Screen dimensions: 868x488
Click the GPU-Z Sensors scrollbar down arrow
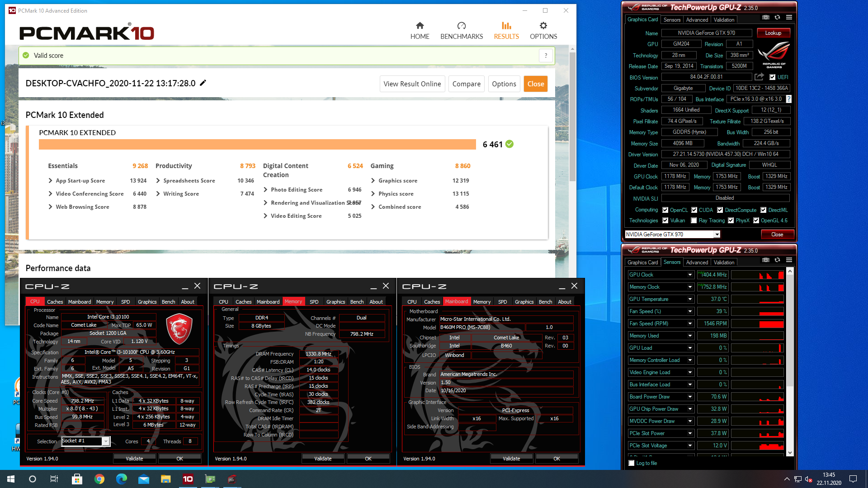click(790, 453)
